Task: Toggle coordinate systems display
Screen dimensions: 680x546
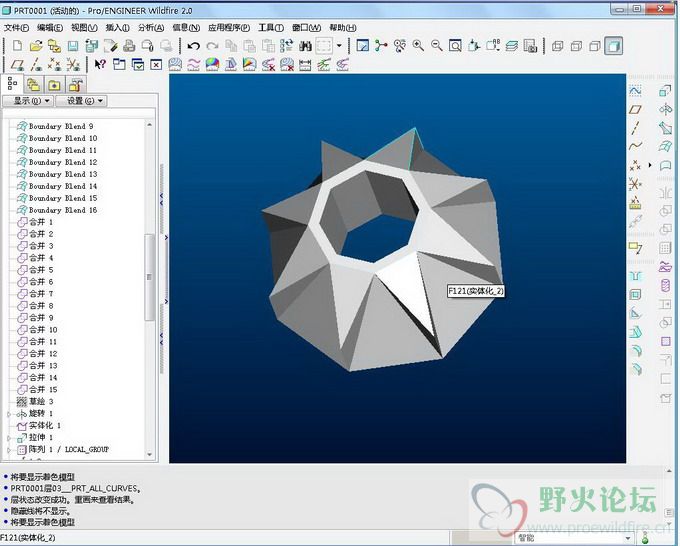Action: pos(73,65)
